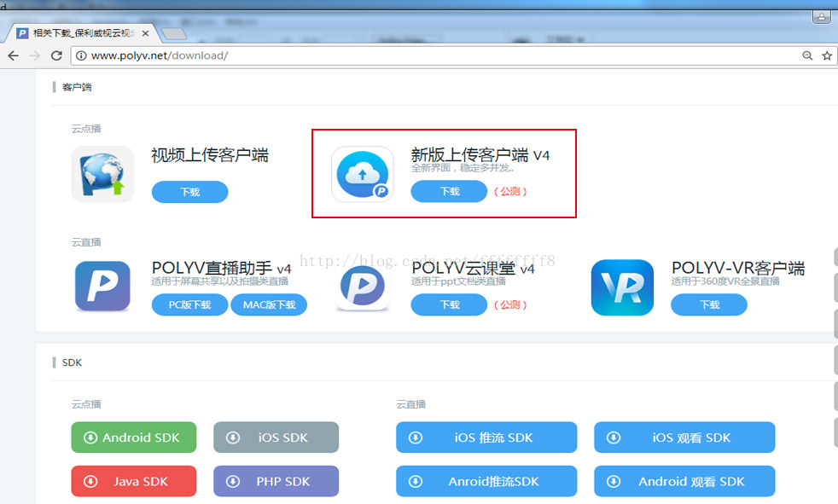The height and width of the screenshot is (504, 838).
Task: Download the 新版上传客户端 V4
Action: tap(449, 191)
